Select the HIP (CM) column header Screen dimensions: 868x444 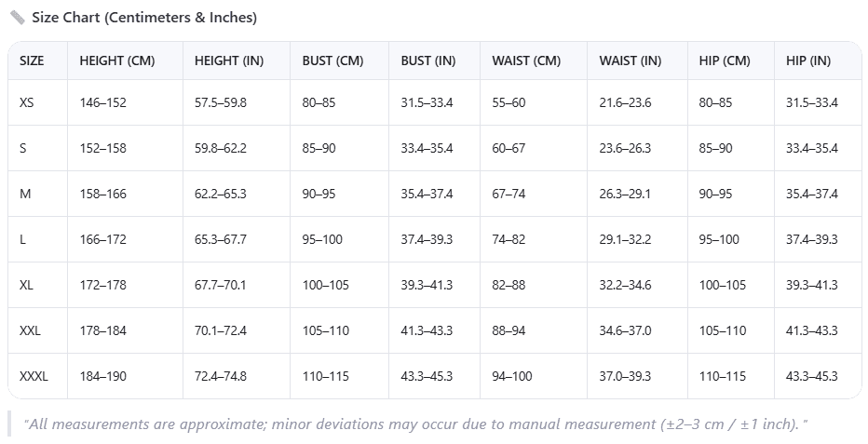725,61
